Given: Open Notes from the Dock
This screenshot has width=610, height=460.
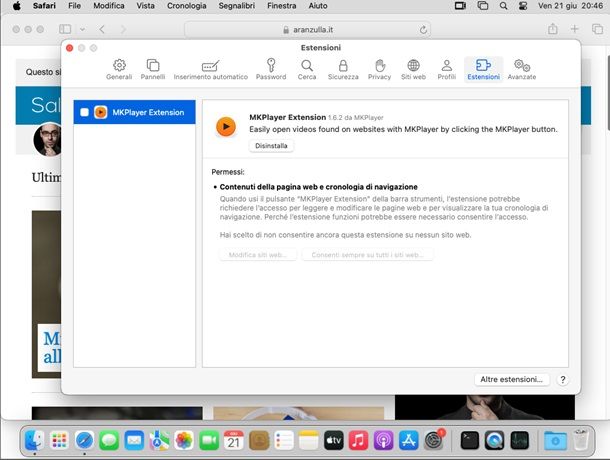Looking at the screenshot, I should click(x=309, y=441).
